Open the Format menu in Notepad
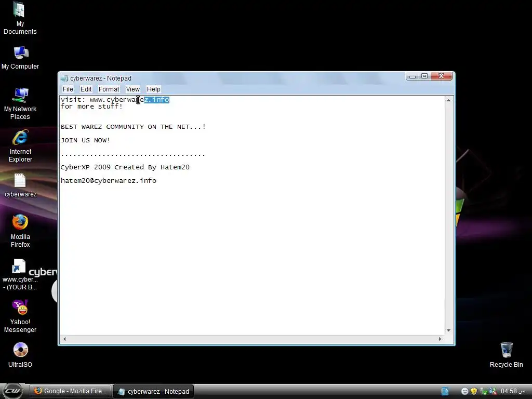The height and width of the screenshot is (399, 532). click(109, 89)
